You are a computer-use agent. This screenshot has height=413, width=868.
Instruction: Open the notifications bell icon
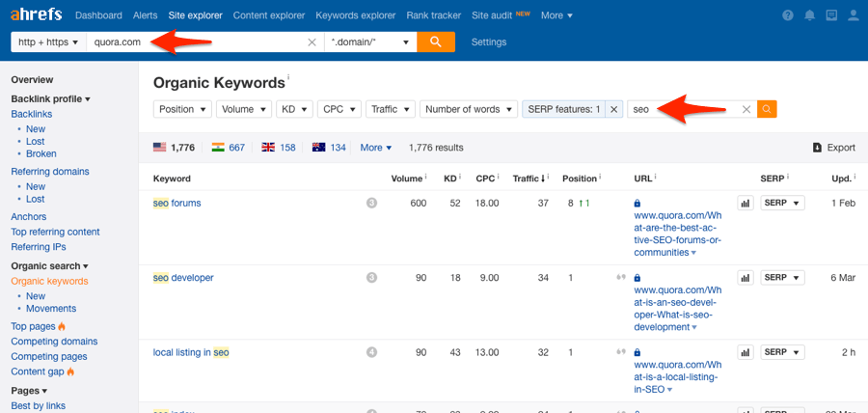[x=810, y=15]
